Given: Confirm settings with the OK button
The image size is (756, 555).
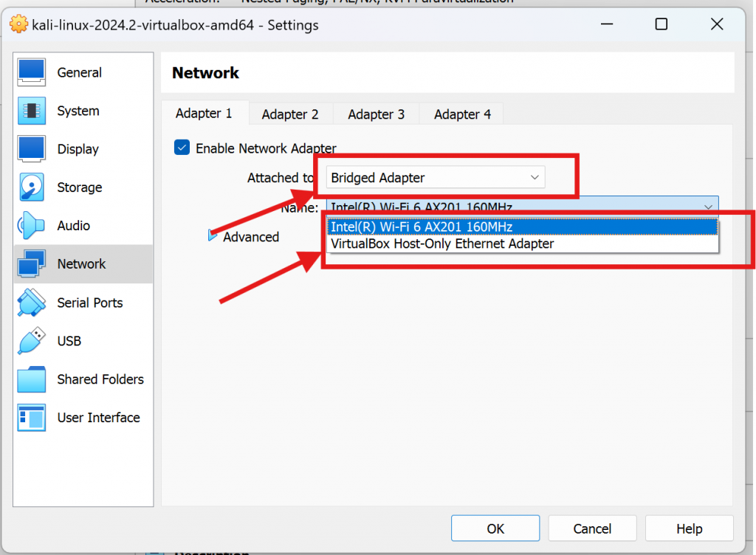Looking at the screenshot, I should [x=495, y=528].
